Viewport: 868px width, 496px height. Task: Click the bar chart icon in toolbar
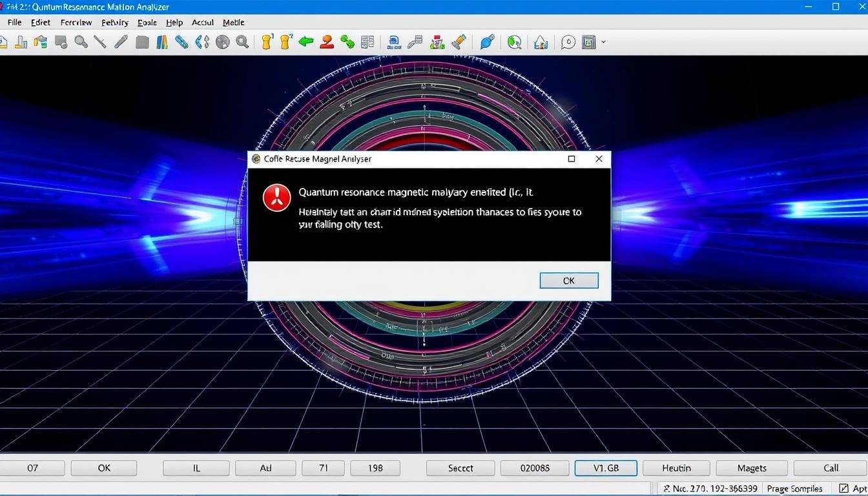pyautogui.click(x=21, y=43)
